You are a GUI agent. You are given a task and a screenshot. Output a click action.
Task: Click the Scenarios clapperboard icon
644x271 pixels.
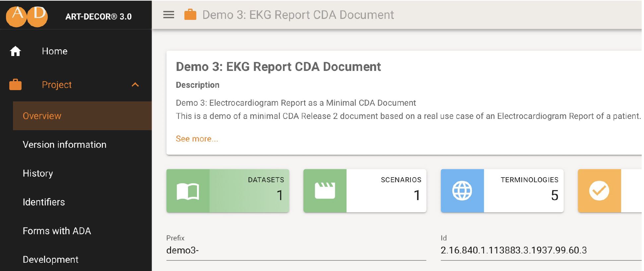pos(325,191)
